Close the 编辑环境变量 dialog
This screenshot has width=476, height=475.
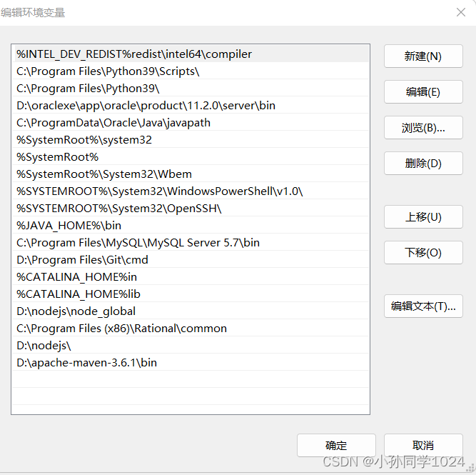click(x=461, y=12)
